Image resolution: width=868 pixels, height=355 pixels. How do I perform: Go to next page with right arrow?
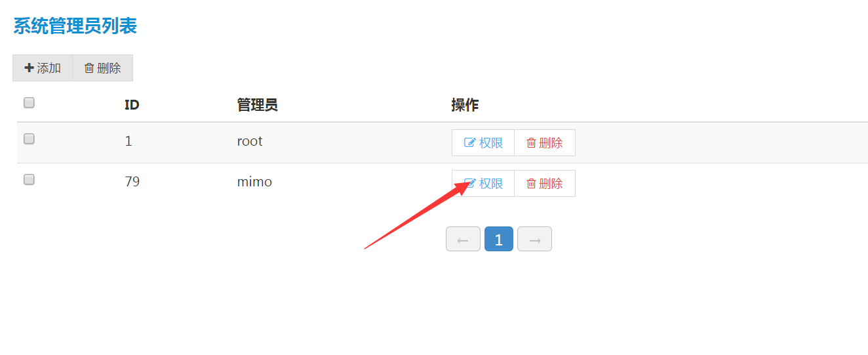534,240
